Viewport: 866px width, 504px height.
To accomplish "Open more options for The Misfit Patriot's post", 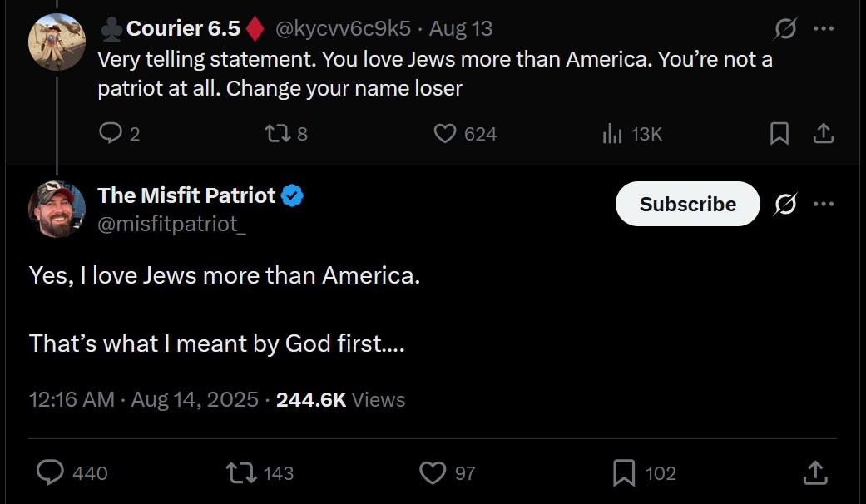I will point(824,204).
